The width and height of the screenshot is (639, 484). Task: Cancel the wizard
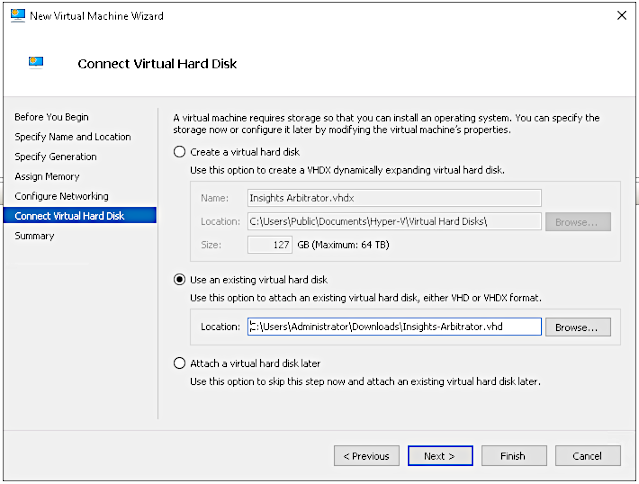pyautogui.click(x=588, y=456)
